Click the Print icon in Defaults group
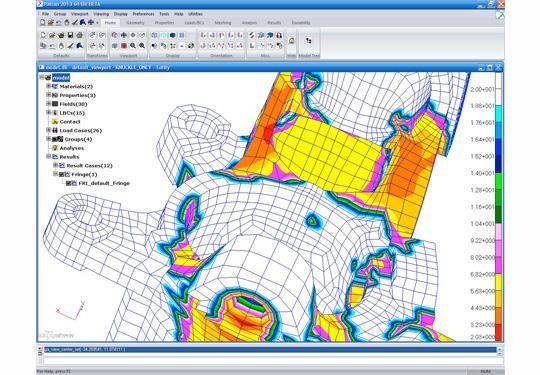Image resolution: width=540 pixels, height=375 pixels. click(x=80, y=35)
